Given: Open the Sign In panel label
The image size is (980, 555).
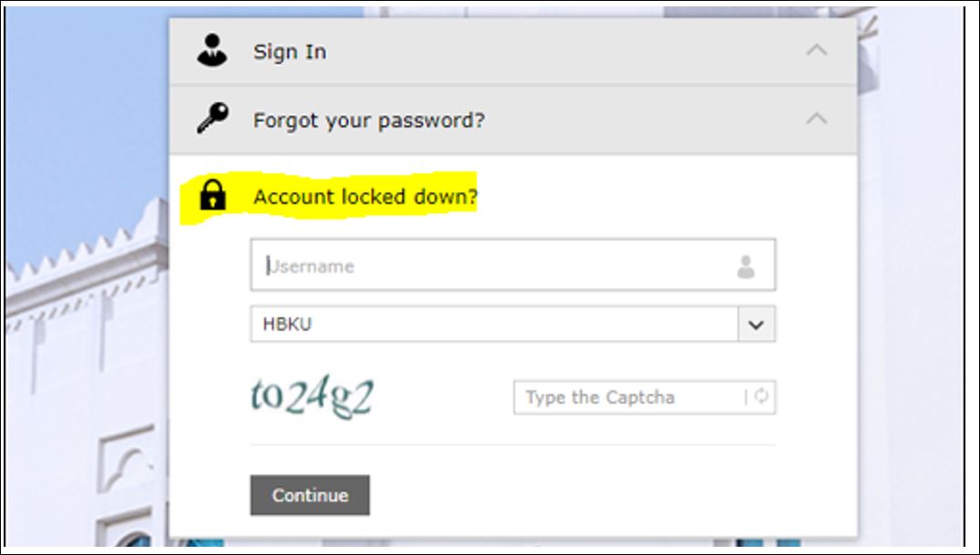Looking at the screenshot, I should click(290, 52).
